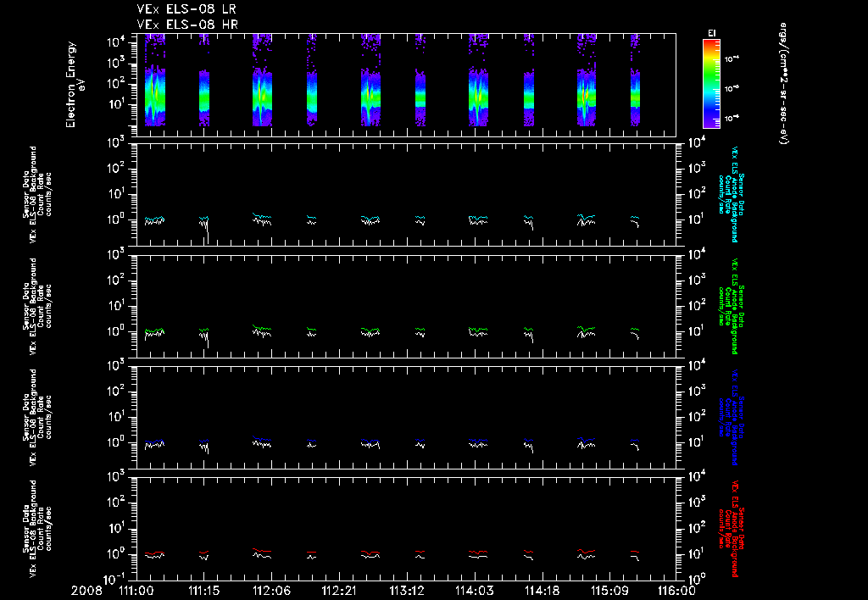Image resolution: width=868 pixels, height=600 pixels.
Task: Select the '111:15' time tick label
Action: pos(204,592)
